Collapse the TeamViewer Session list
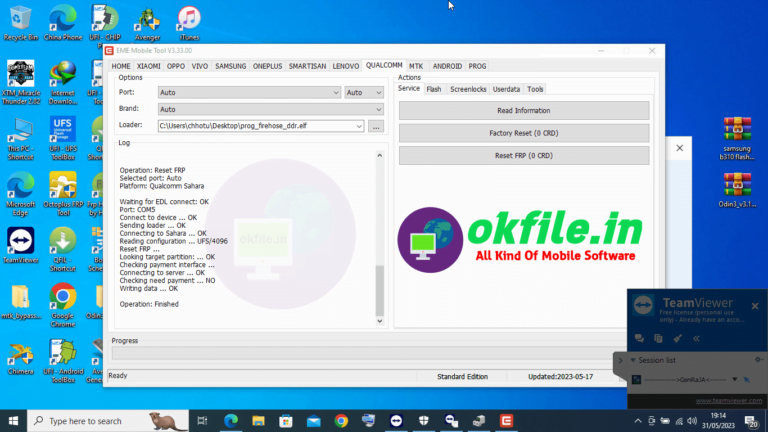 (x=632, y=360)
